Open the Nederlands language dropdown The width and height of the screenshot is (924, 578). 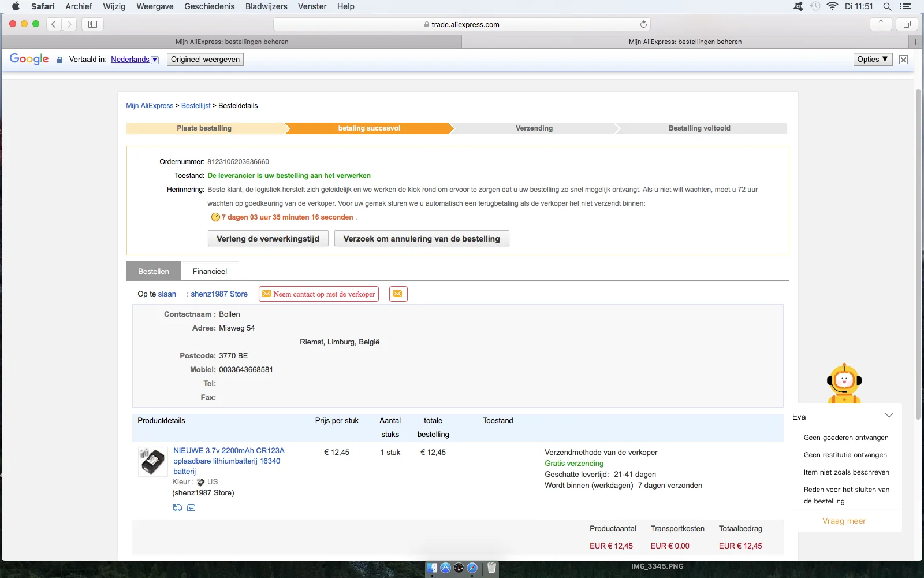[x=135, y=60]
